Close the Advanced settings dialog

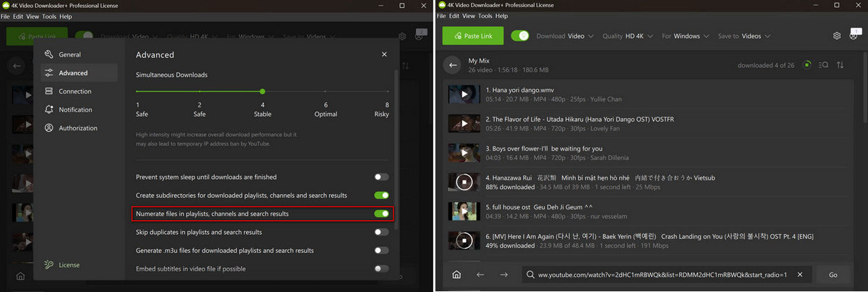(384, 54)
